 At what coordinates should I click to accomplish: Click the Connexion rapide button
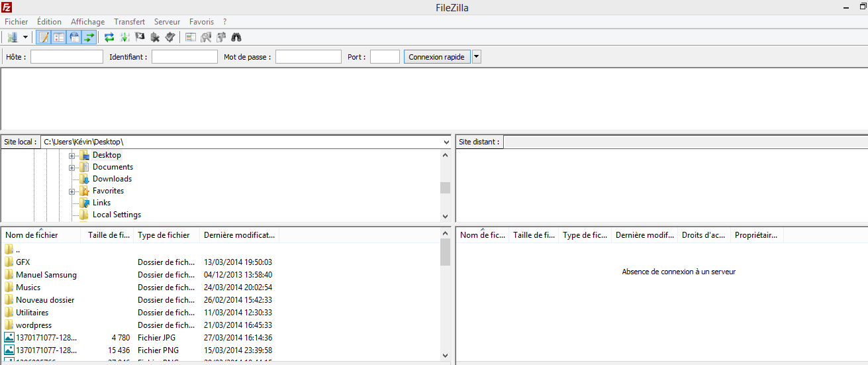coord(437,57)
